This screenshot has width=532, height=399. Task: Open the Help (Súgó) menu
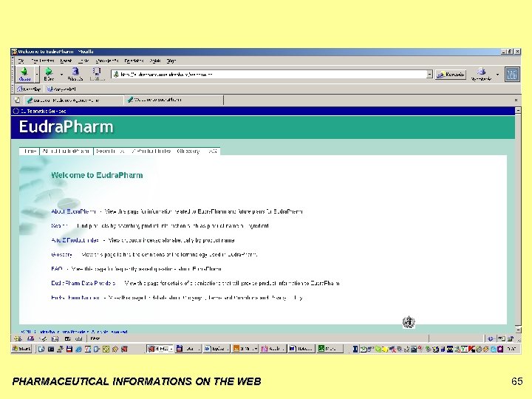tap(171, 61)
